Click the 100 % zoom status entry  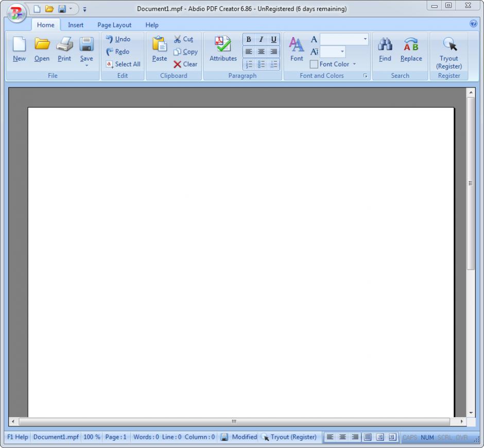click(92, 437)
